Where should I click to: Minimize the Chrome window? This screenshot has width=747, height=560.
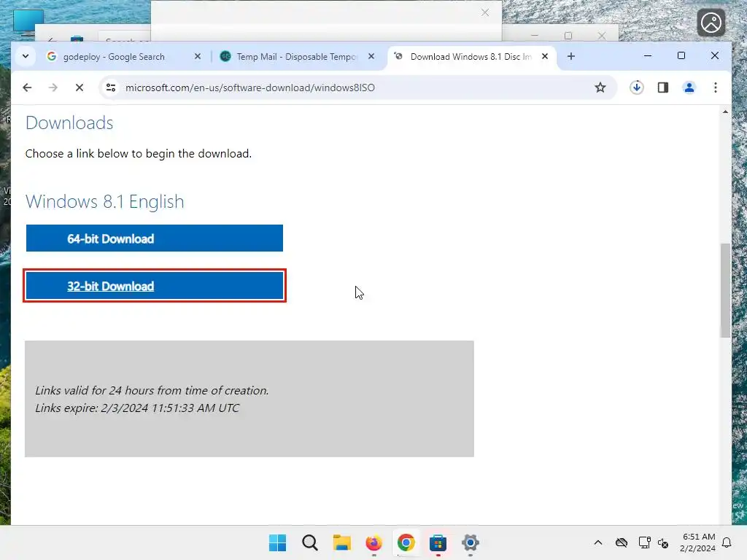(x=648, y=55)
